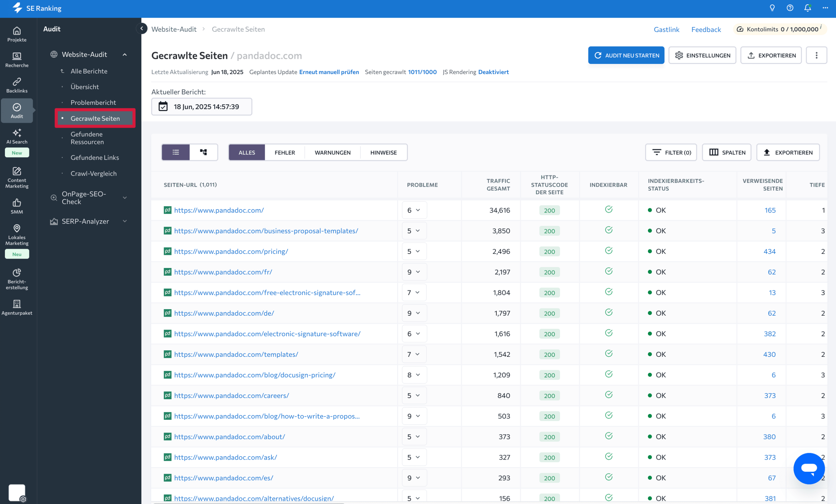The image size is (836, 504).
Task: Open Lokales Marketing sidebar icon
Action: click(17, 235)
